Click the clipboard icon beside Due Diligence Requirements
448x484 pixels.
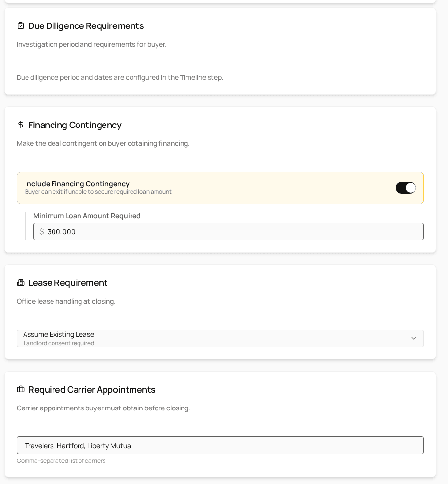point(21,25)
